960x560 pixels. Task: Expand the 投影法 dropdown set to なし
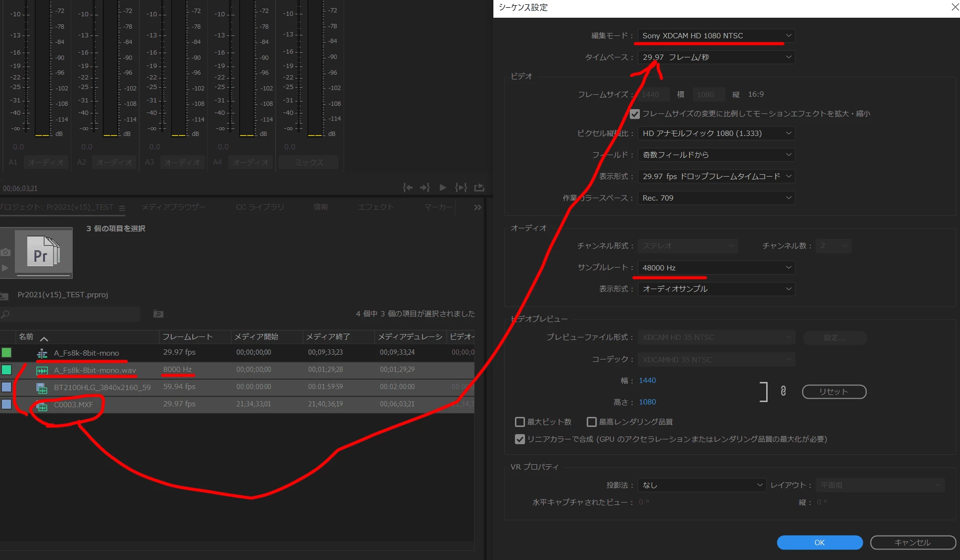[x=702, y=485]
